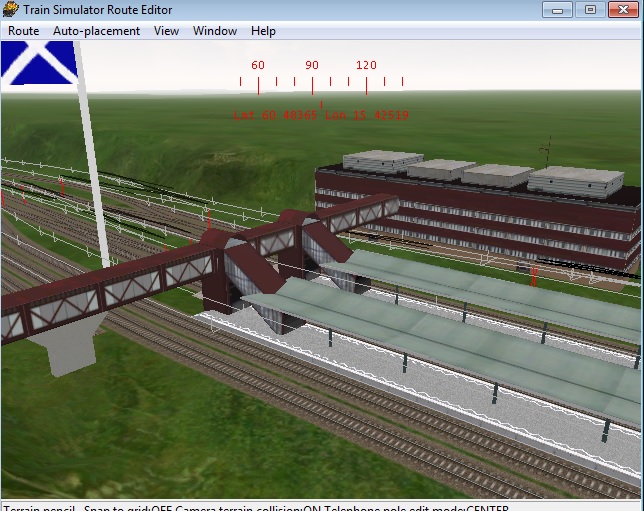Click the 90 degree compass marker
This screenshot has width=644, height=511.
coord(312,66)
